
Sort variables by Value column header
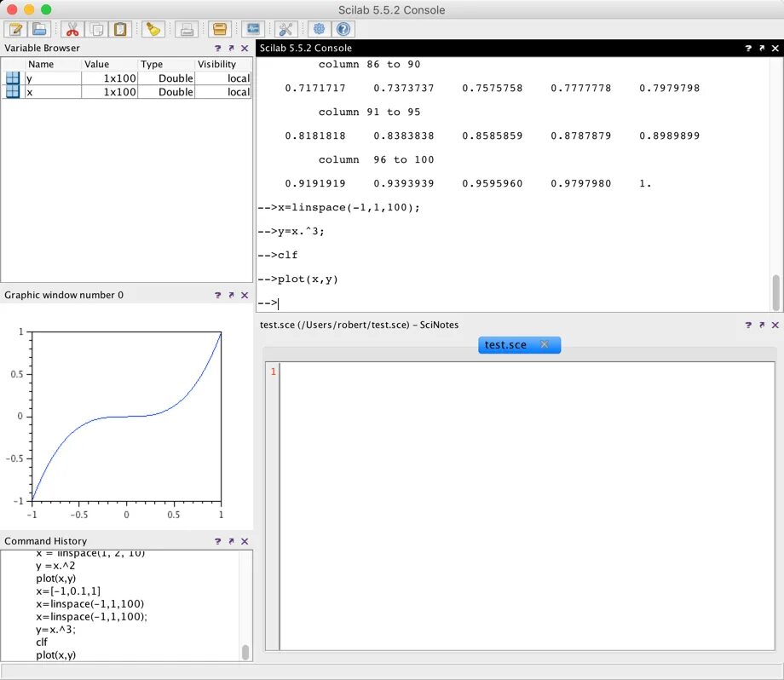click(109, 64)
